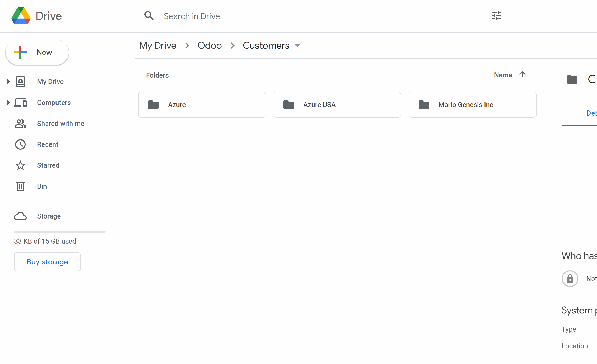Show Starred items

(48, 165)
